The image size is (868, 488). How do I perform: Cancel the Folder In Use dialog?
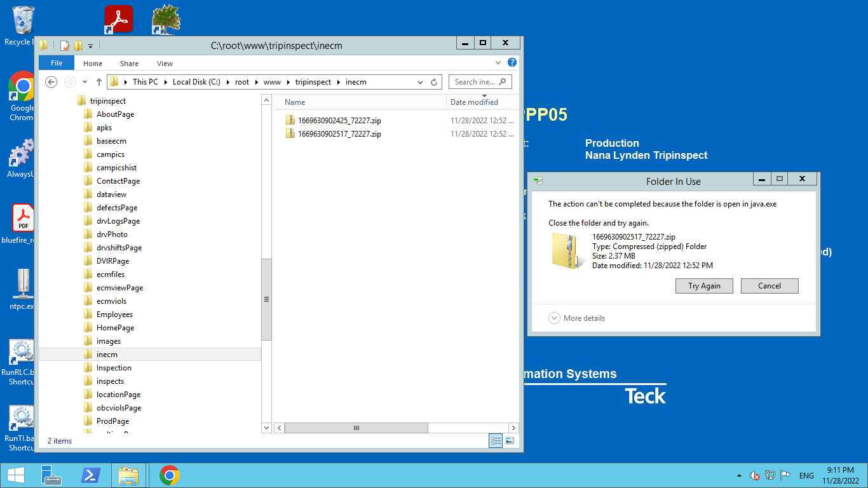point(770,286)
